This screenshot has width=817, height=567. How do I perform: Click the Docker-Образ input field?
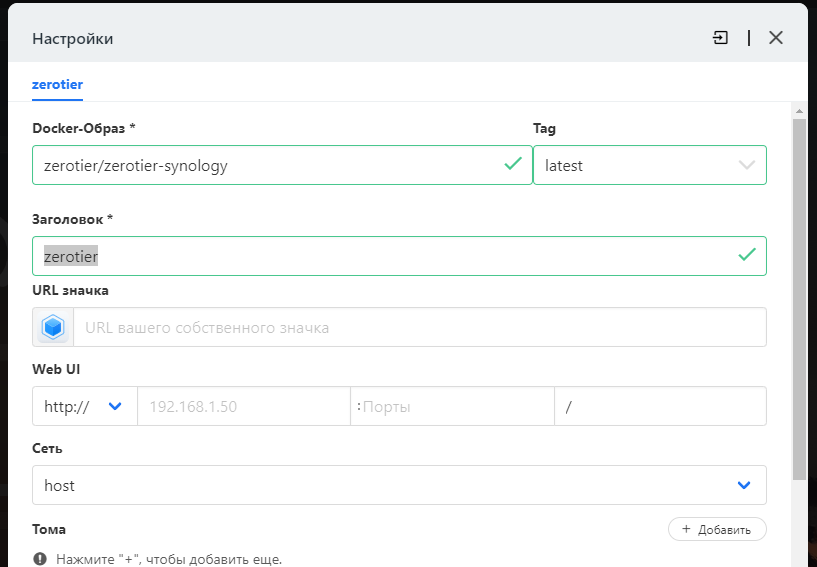[282, 165]
